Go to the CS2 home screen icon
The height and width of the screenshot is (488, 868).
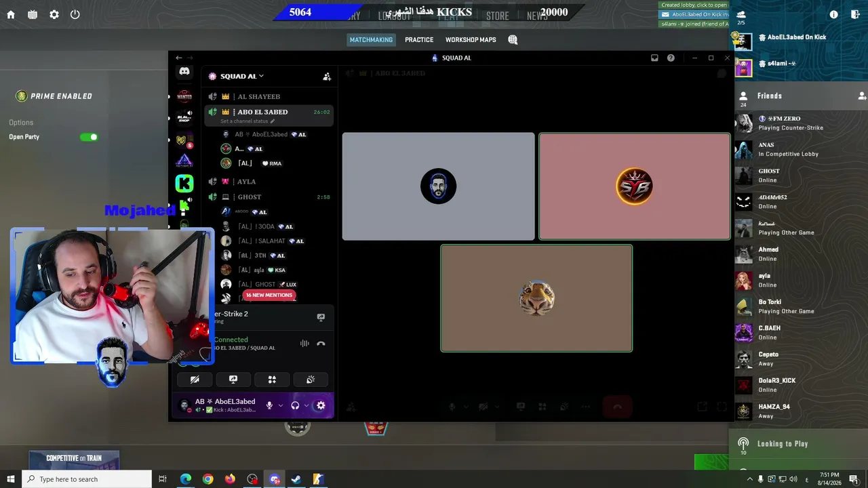pyautogui.click(x=11, y=14)
